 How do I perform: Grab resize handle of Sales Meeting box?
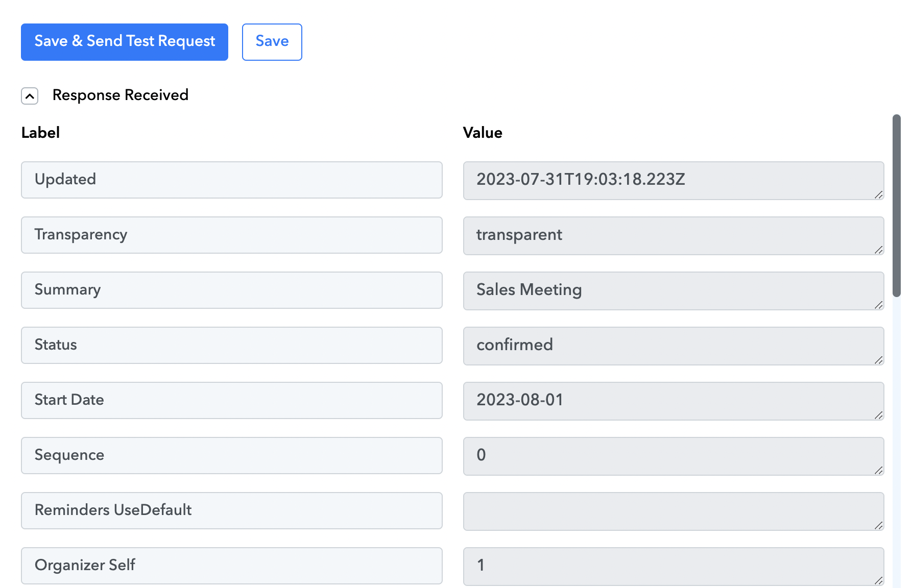click(879, 305)
